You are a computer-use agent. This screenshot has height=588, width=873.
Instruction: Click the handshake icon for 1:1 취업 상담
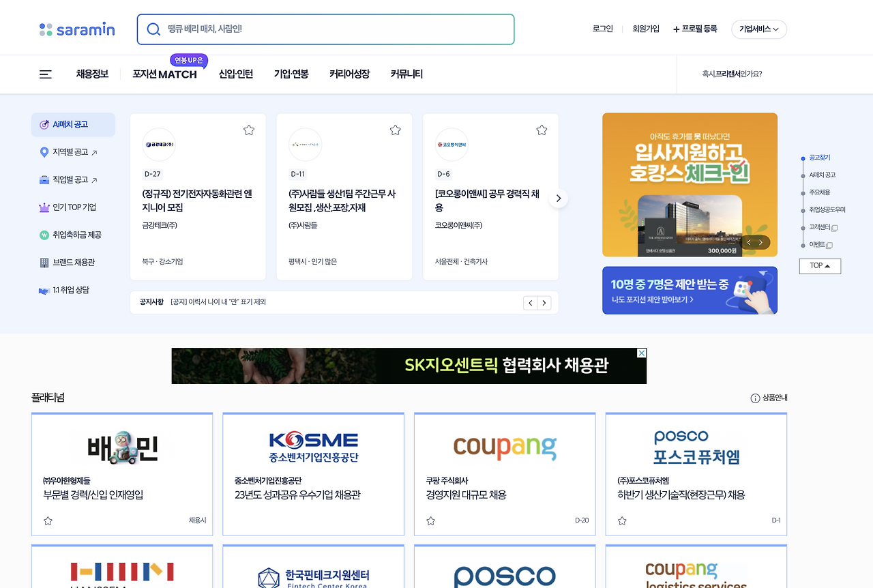click(44, 290)
